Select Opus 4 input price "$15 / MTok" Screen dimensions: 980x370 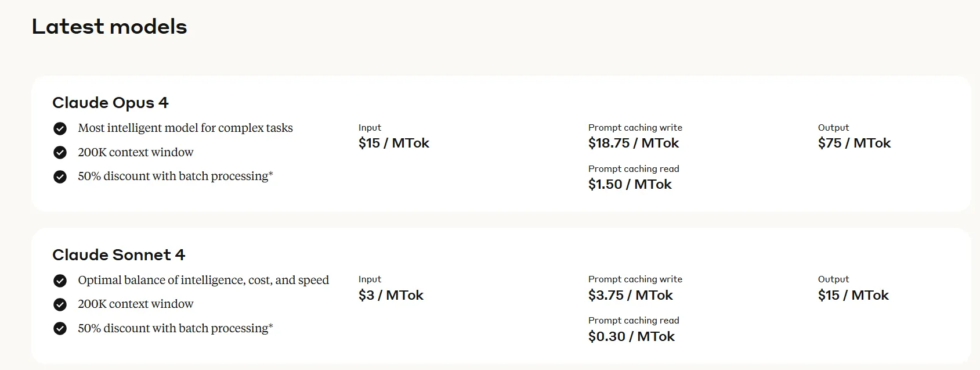coord(393,143)
